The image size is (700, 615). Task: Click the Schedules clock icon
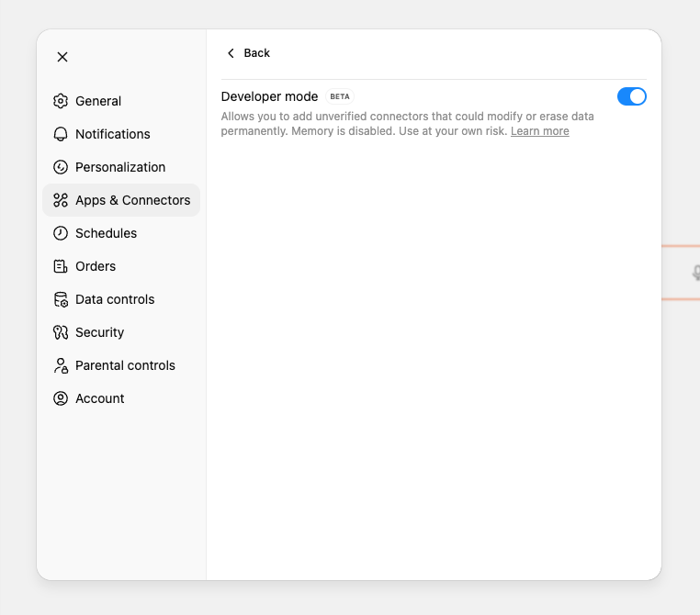pyautogui.click(x=61, y=233)
